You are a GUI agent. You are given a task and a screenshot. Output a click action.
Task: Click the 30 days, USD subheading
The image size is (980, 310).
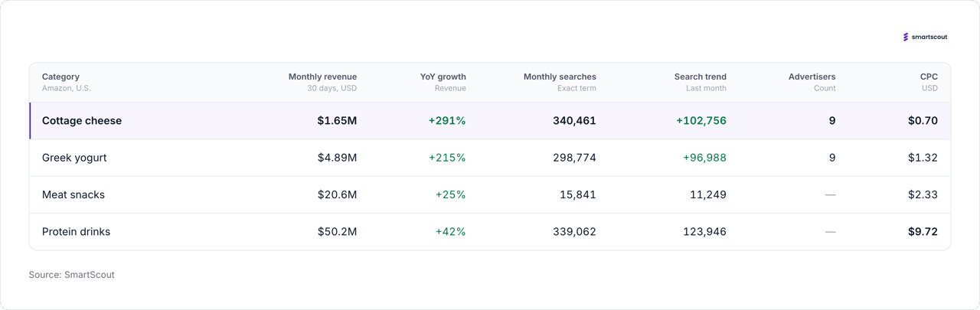332,89
